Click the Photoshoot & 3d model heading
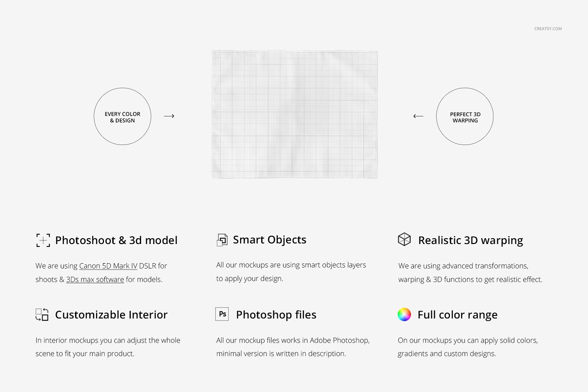Viewport: 588px width, 392px height. click(116, 240)
